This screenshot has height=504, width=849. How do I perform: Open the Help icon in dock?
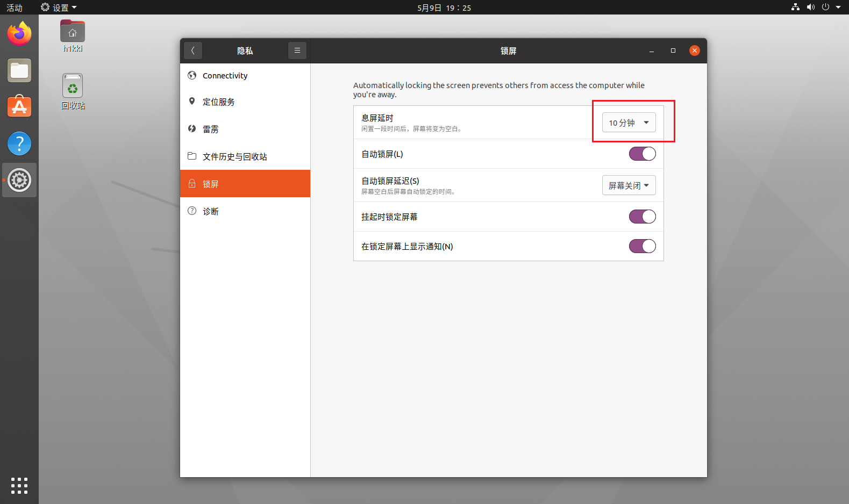click(19, 143)
